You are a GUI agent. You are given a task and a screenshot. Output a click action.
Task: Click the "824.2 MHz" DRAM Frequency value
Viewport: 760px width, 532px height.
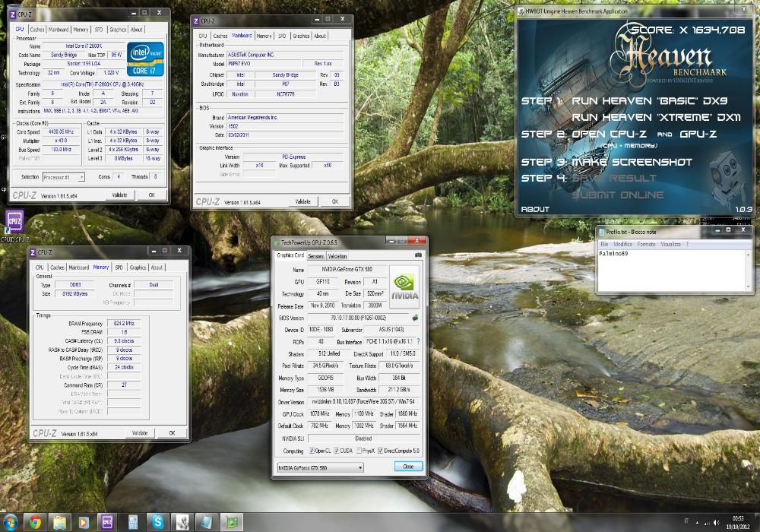point(124,323)
